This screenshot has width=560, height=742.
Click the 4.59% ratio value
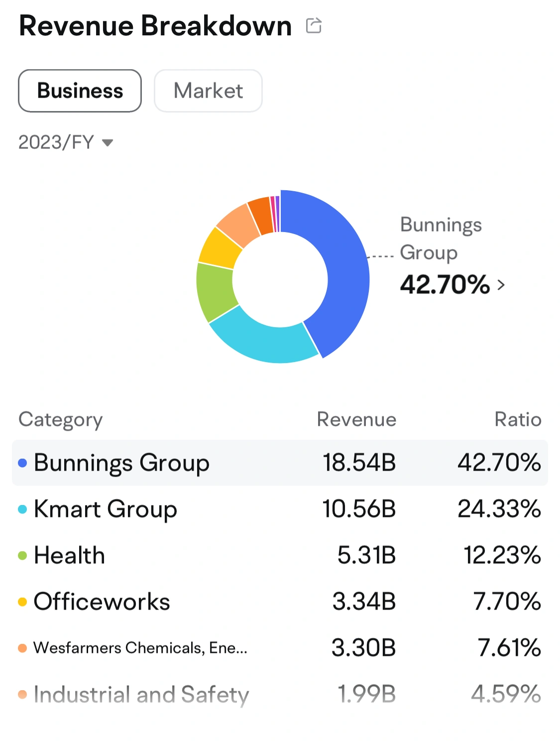point(506,694)
